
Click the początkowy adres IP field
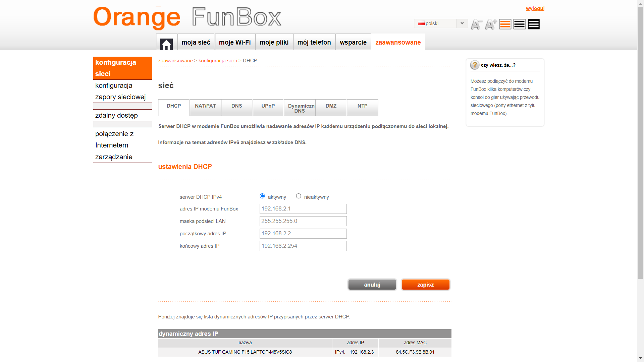pyautogui.click(x=303, y=234)
